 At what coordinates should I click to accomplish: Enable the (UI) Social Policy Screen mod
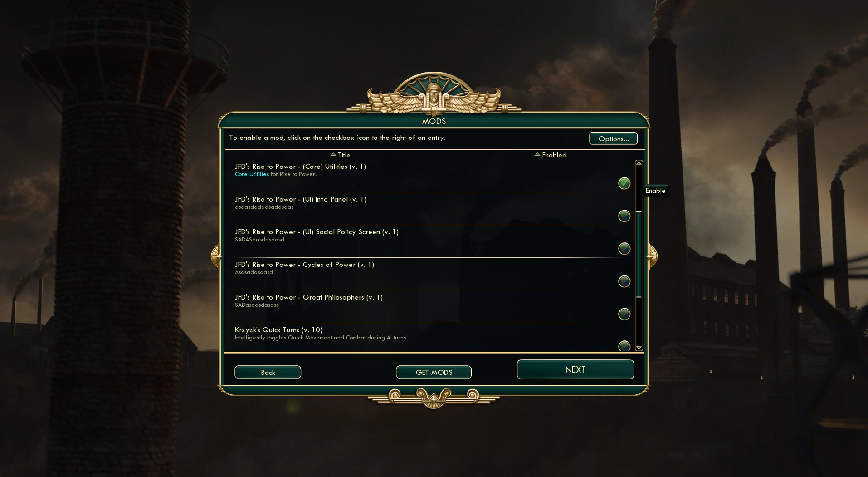click(x=624, y=248)
